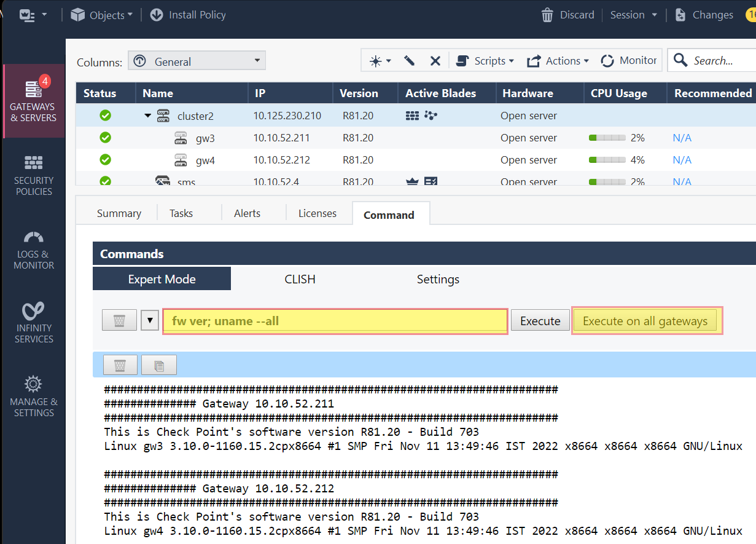Open Security Policies from the sidebar
The width and height of the screenshot is (756, 544).
coord(34,175)
